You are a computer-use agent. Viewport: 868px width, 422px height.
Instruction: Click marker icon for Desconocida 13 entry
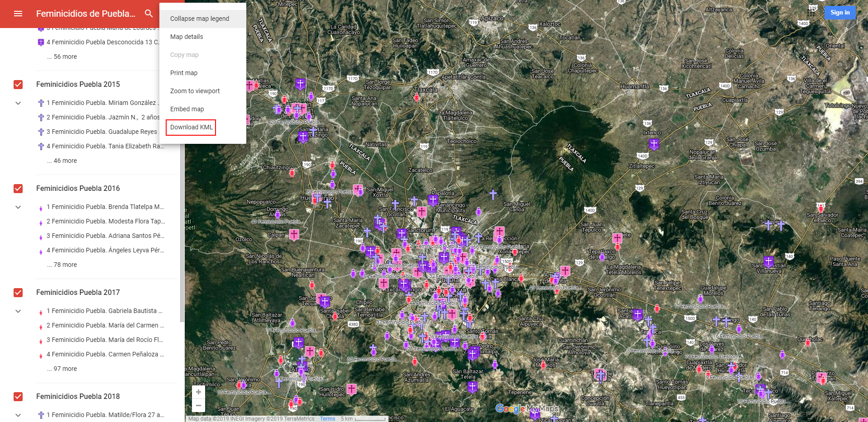tap(41, 43)
